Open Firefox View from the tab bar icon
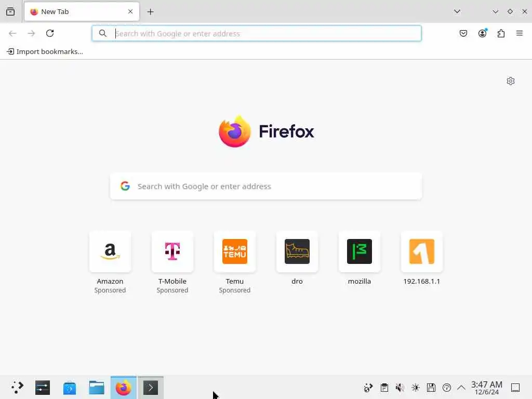532x399 pixels. (x=10, y=11)
